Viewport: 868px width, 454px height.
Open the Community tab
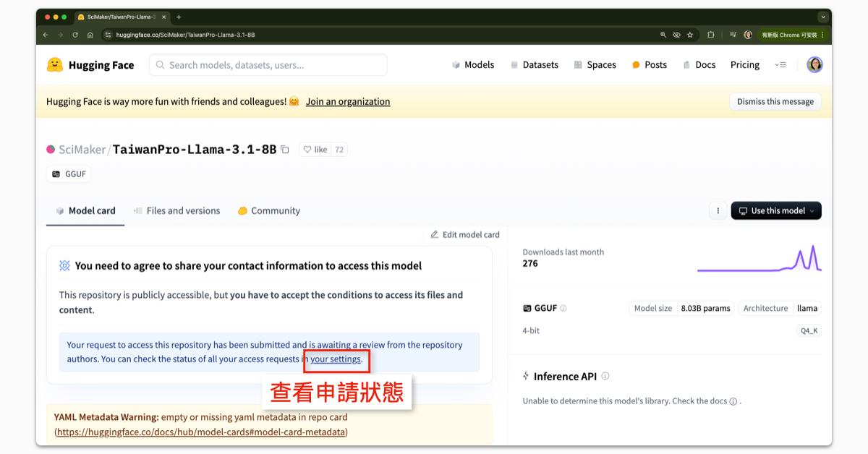tap(268, 211)
